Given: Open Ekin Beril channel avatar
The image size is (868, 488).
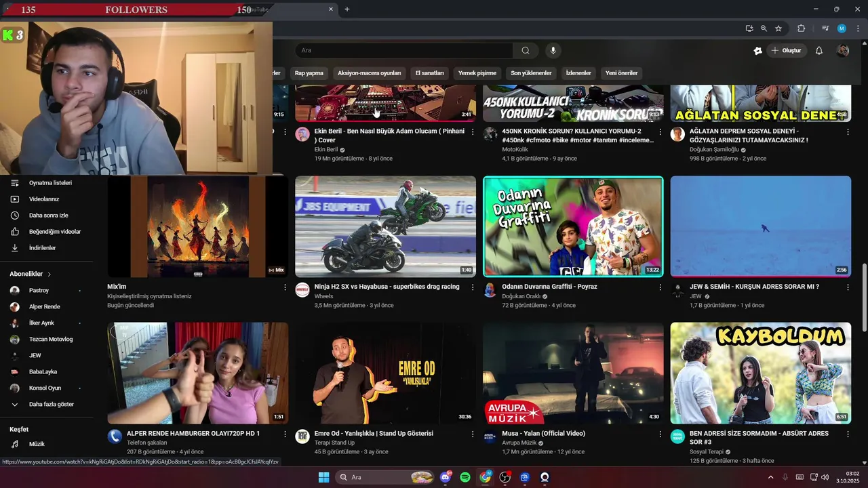Looking at the screenshot, I should tap(302, 134).
